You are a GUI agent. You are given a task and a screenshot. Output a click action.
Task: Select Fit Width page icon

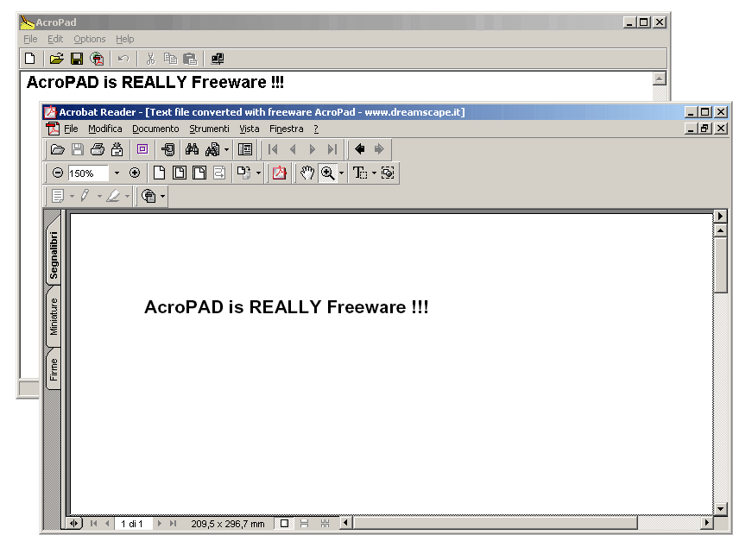[x=199, y=173]
